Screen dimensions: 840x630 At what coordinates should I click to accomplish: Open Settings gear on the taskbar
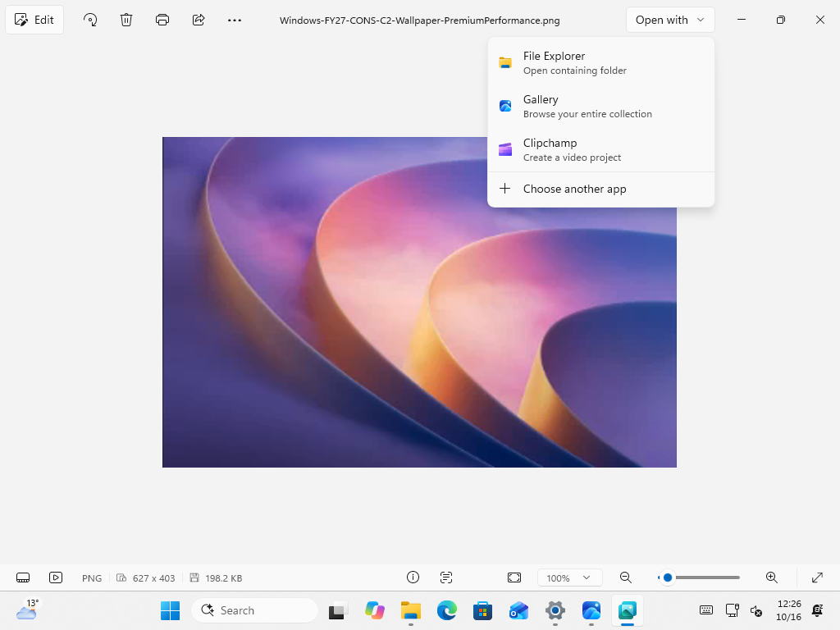click(555, 610)
